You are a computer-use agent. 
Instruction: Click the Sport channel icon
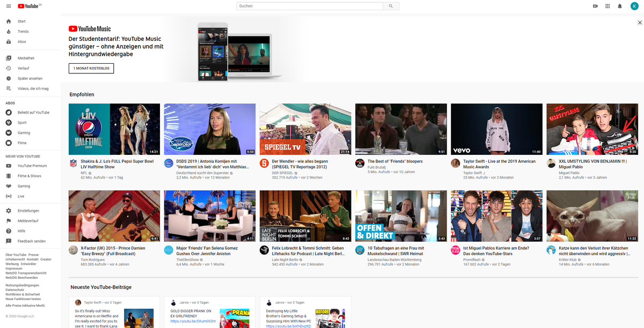(x=9, y=123)
